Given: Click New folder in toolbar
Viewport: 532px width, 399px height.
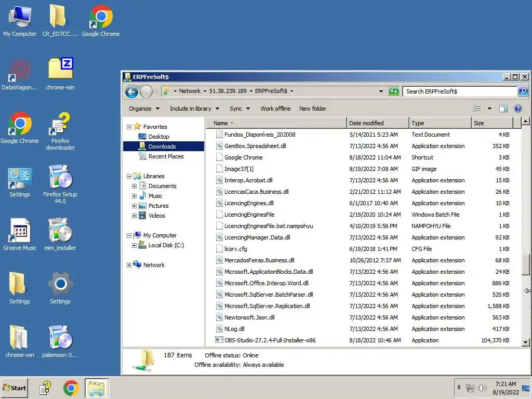Looking at the screenshot, I should (x=313, y=109).
